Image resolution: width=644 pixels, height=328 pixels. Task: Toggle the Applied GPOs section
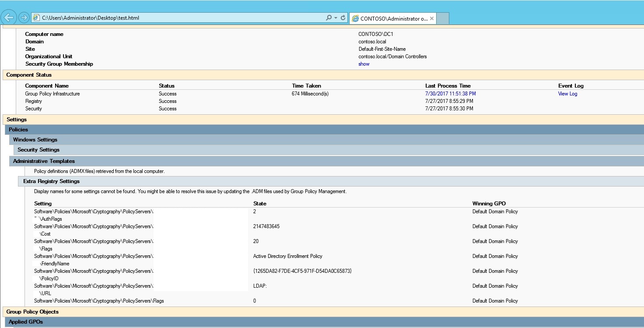click(324, 322)
